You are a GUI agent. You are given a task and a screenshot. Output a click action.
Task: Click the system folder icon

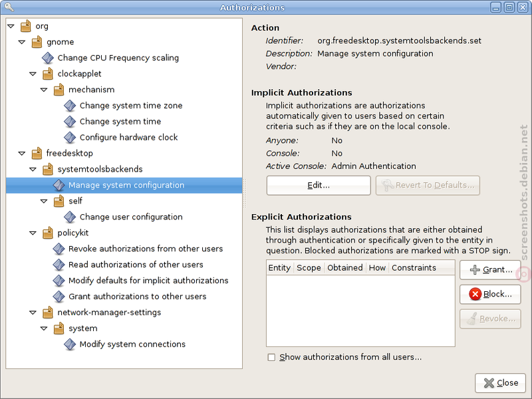(59, 329)
